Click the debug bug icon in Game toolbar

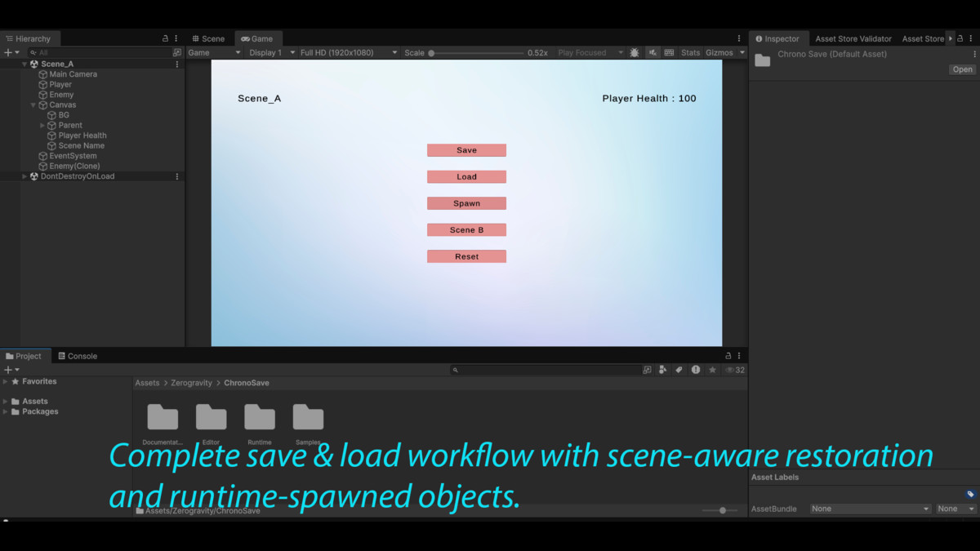[x=634, y=51]
